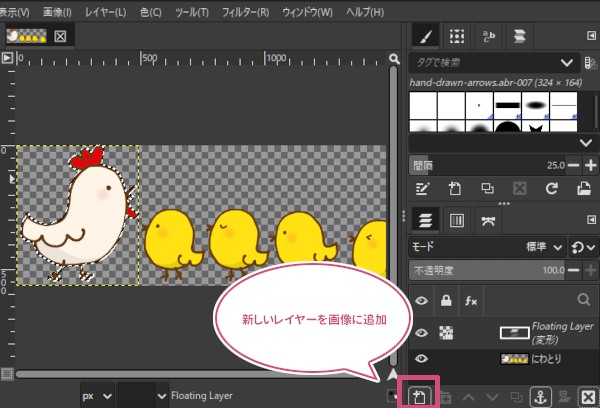Raise the selected layer one step
This screenshot has height=408, width=600.
468,398
